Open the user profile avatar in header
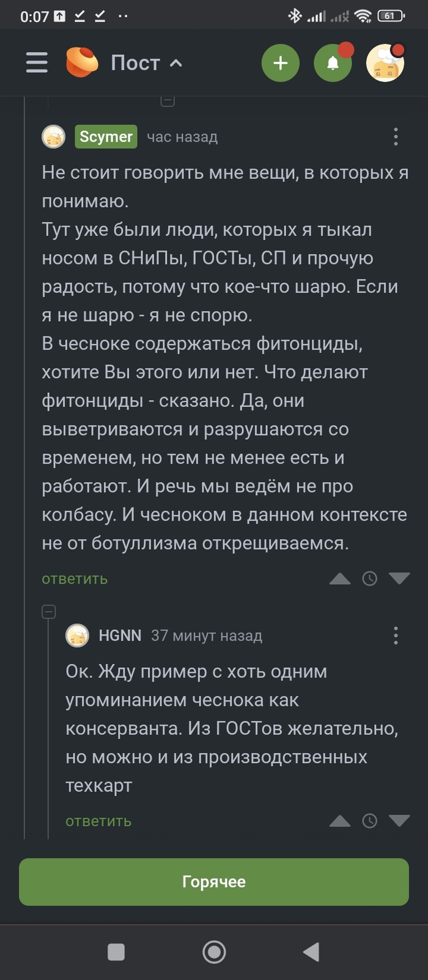 (x=385, y=63)
